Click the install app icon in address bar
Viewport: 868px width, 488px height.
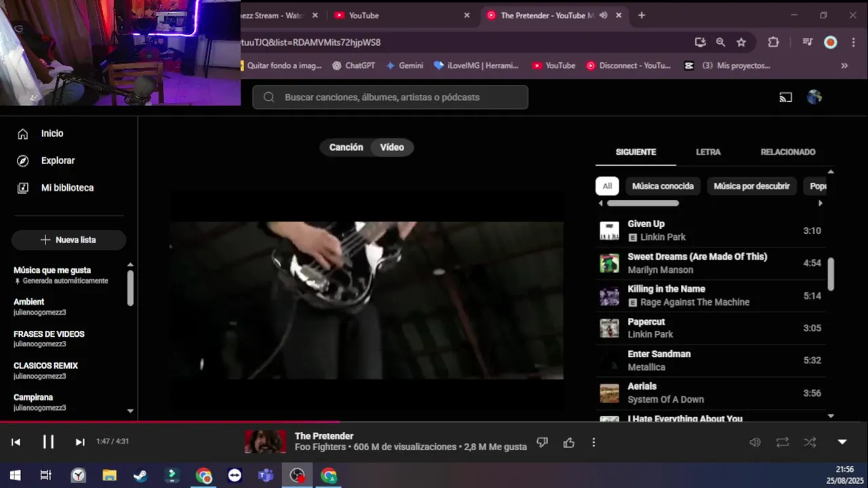click(x=700, y=42)
